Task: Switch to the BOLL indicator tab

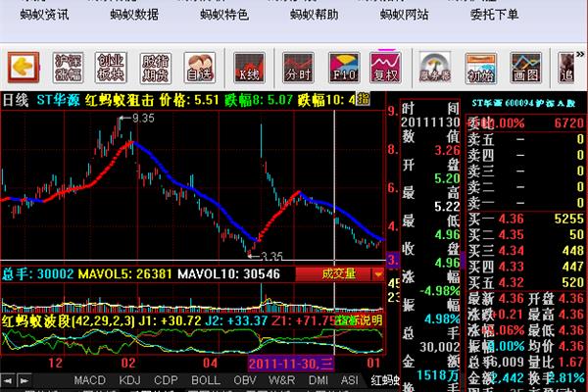Action: point(206,380)
